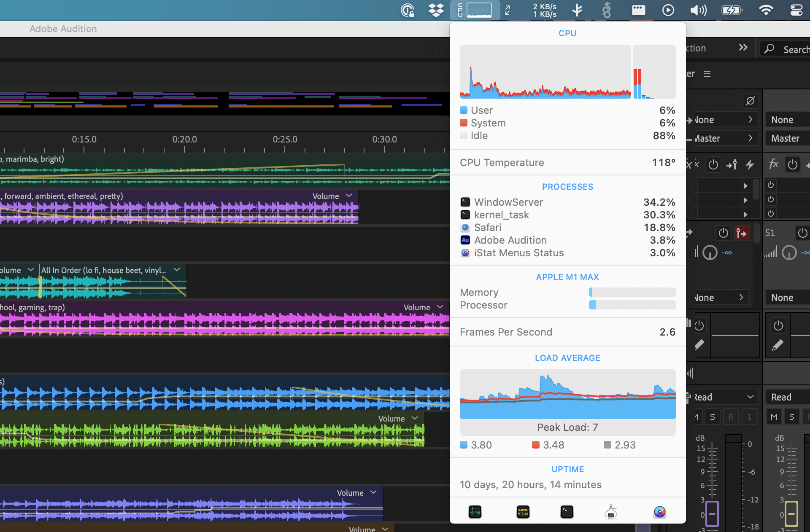This screenshot has width=810, height=532.
Task: Open macOS Control Center
Action: (x=796, y=10)
